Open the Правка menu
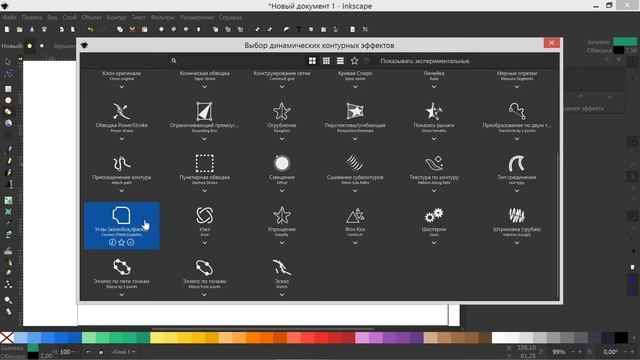 pyautogui.click(x=32, y=18)
